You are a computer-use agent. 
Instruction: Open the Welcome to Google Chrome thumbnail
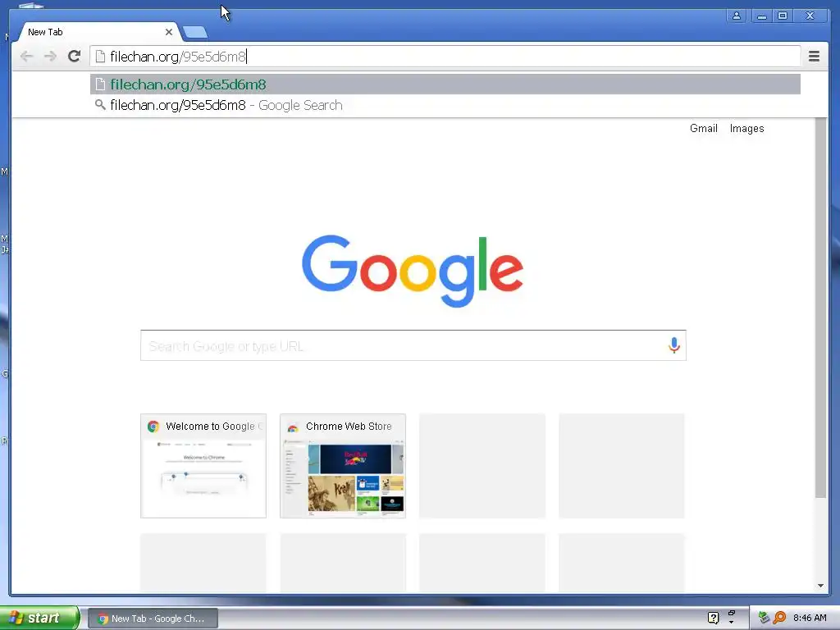click(x=203, y=466)
